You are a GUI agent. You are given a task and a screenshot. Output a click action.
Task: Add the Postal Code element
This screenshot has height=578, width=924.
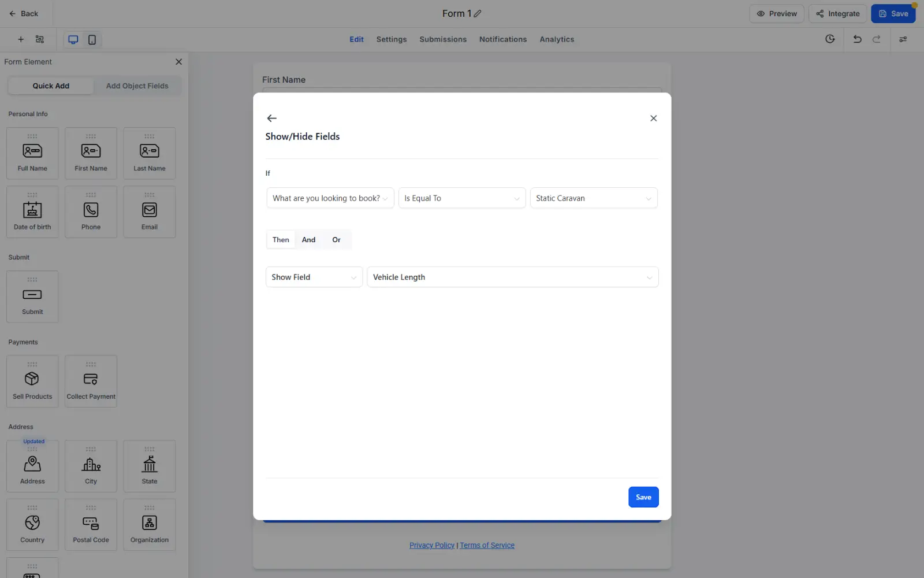(x=91, y=525)
